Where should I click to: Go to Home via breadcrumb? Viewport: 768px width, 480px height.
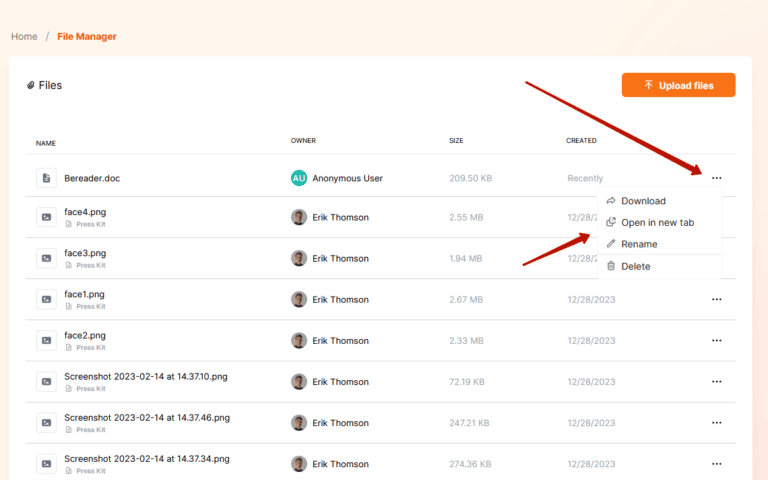24,37
